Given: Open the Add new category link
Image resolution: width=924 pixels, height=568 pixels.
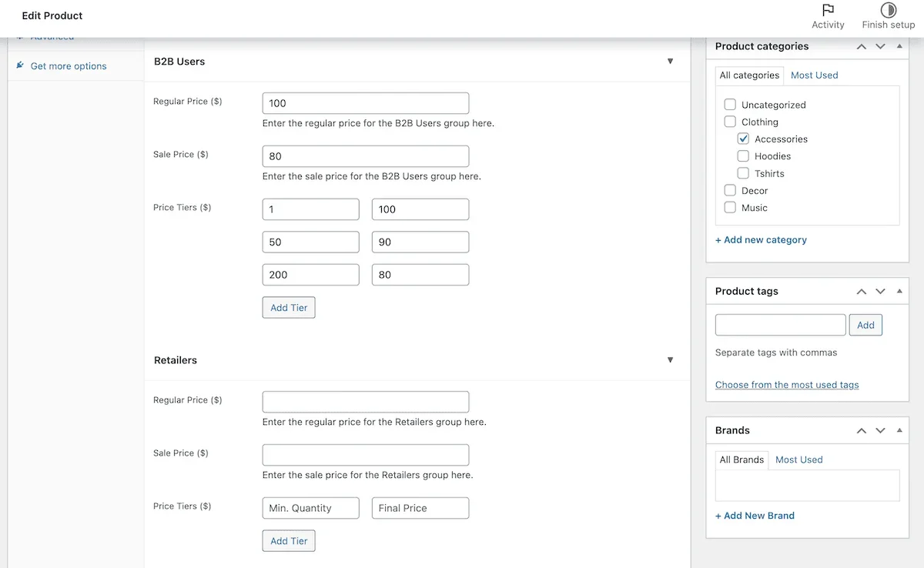Looking at the screenshot, I should tap(761, 239).
